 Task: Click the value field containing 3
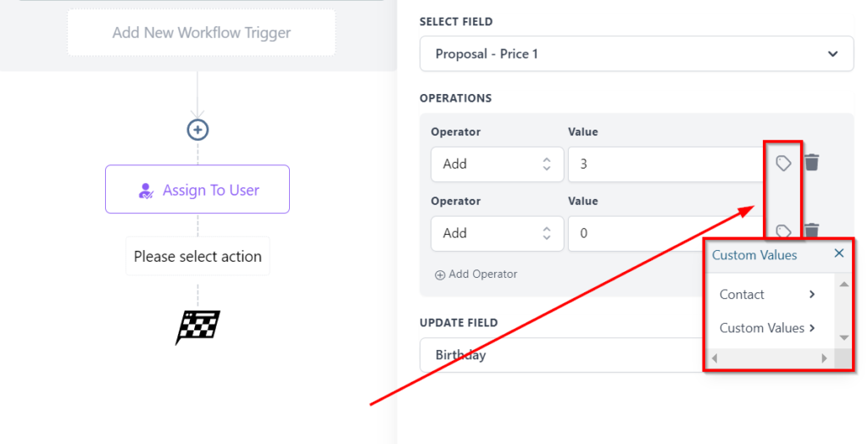click(665, 164)
